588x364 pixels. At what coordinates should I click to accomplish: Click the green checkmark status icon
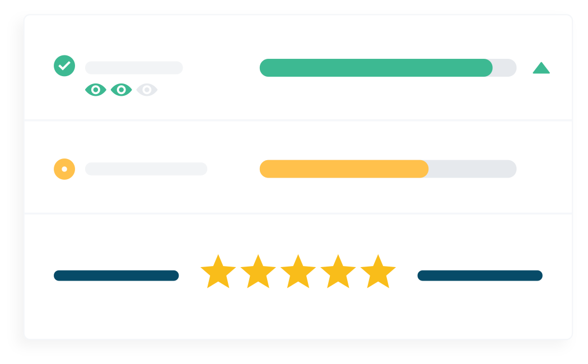[x=64, y=66]
